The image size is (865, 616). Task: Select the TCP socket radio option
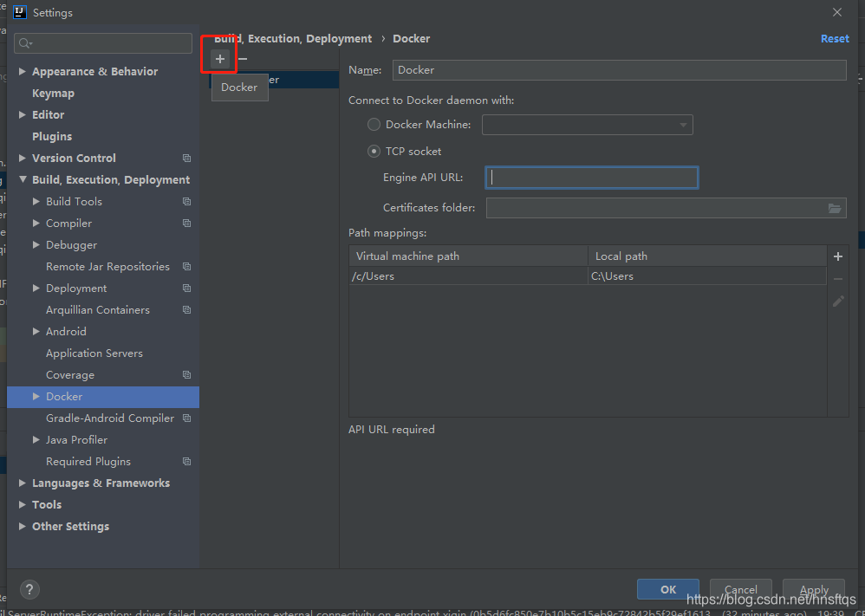pos(374,151)
